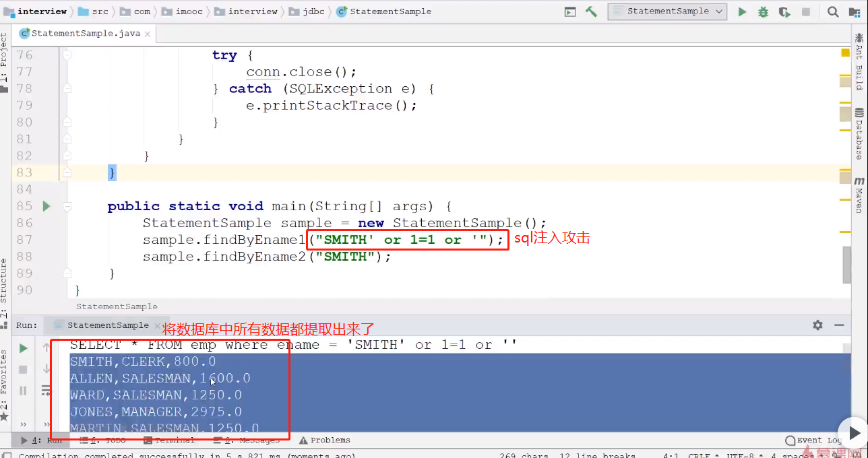Collapse the try block at line 76
The height and width of the screenshot is (458, 868).
[67, 55]
